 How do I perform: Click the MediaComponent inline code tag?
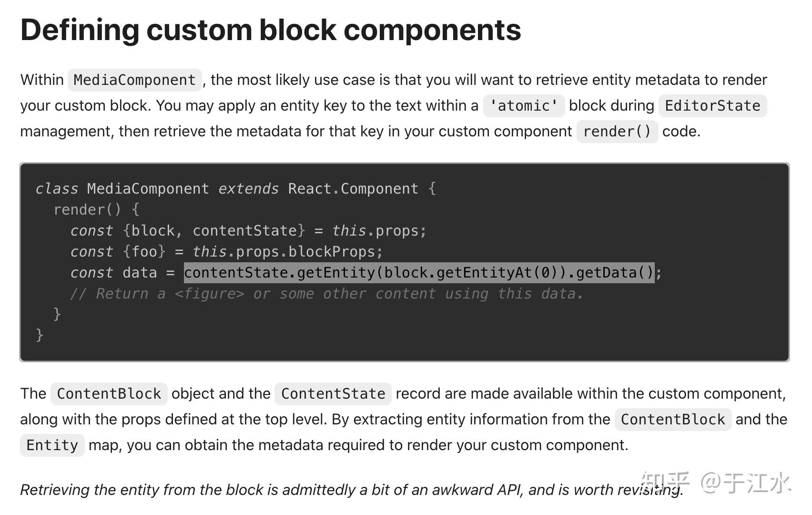coord(134,80)
